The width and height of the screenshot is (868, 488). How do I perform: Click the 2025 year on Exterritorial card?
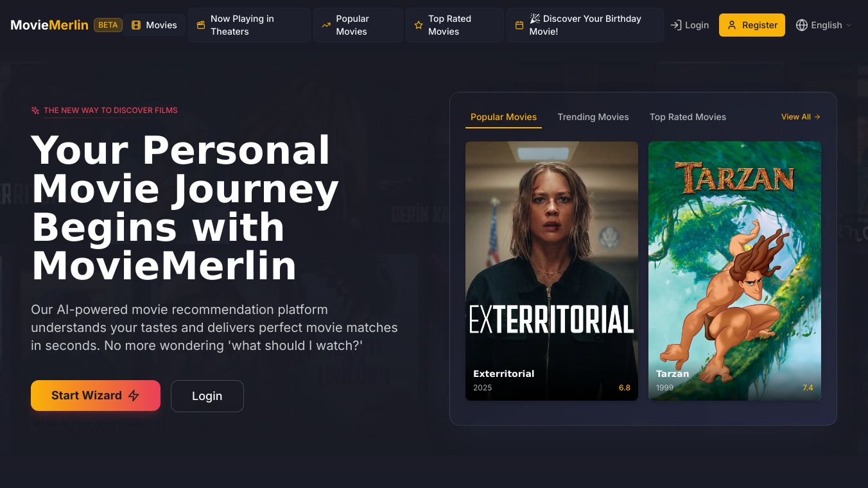(x=482, y=388)
